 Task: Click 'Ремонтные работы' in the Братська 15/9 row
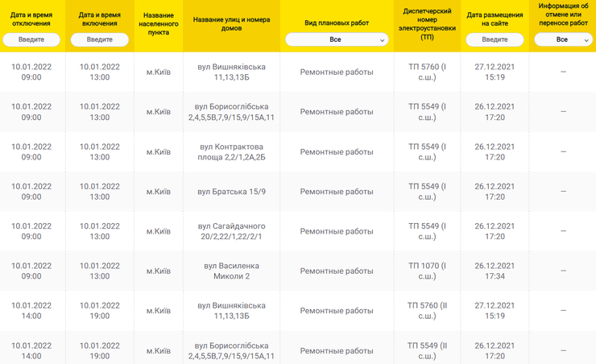click(x=337, y=192)
